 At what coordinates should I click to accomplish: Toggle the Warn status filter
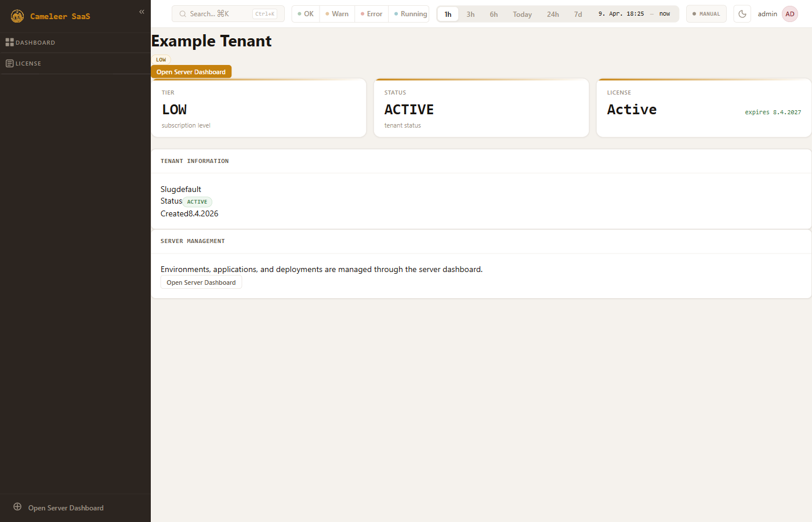click(x=337, y=14)
